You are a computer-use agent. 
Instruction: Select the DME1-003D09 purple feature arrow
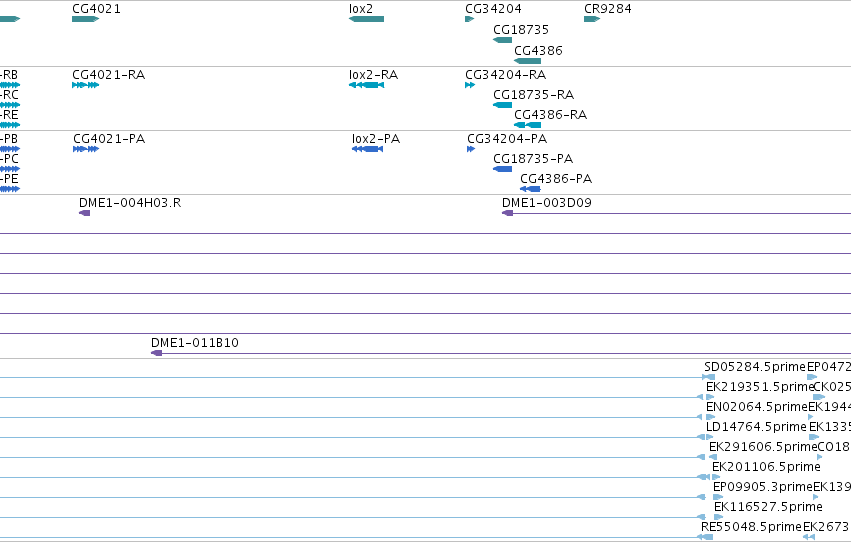(507, 213)
